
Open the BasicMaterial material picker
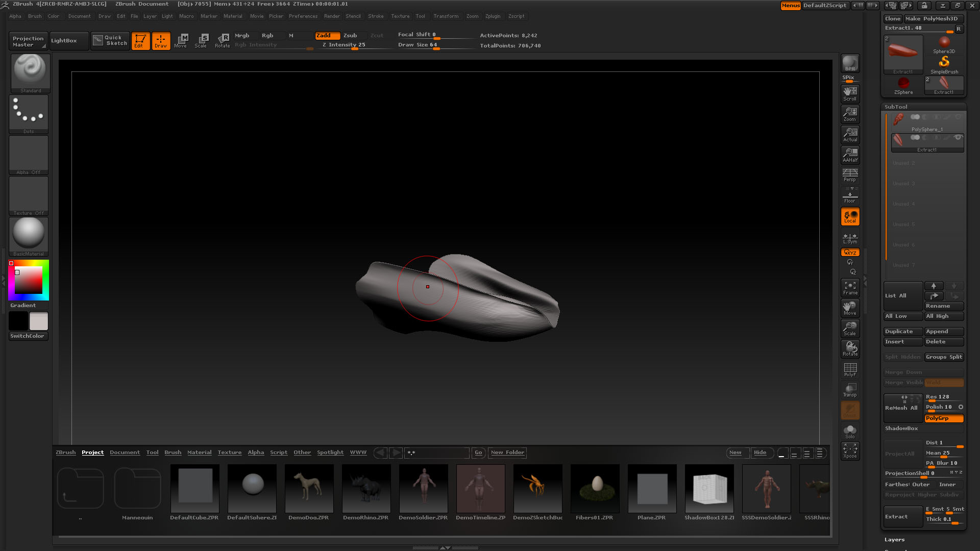coord(29,236)
